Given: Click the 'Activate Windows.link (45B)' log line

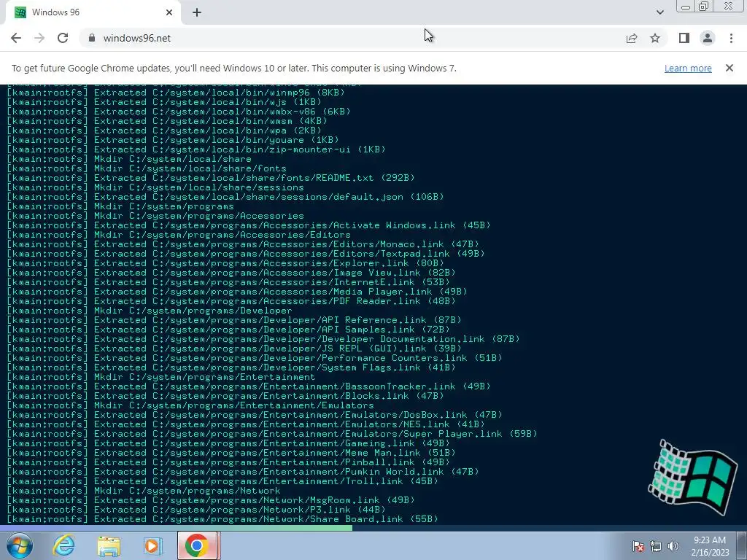Looking at the screenshot, I should [249, 225].
